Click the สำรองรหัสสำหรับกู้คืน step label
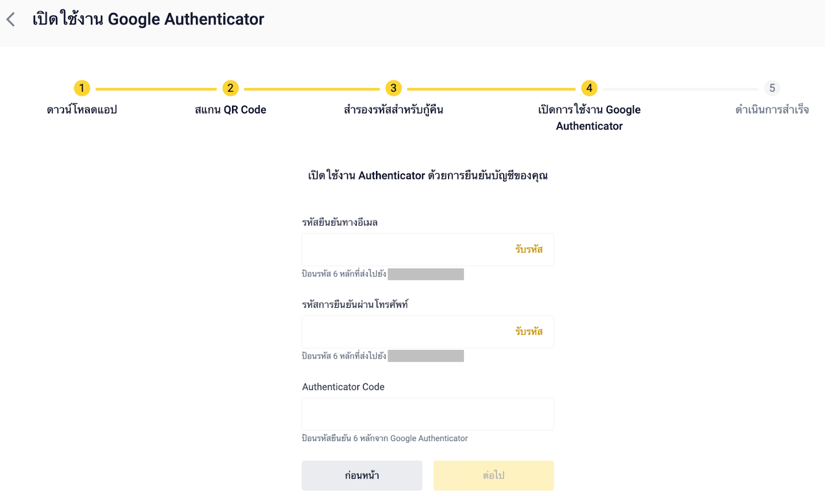Screen dimensions: 825x504 tap(393, 110)
